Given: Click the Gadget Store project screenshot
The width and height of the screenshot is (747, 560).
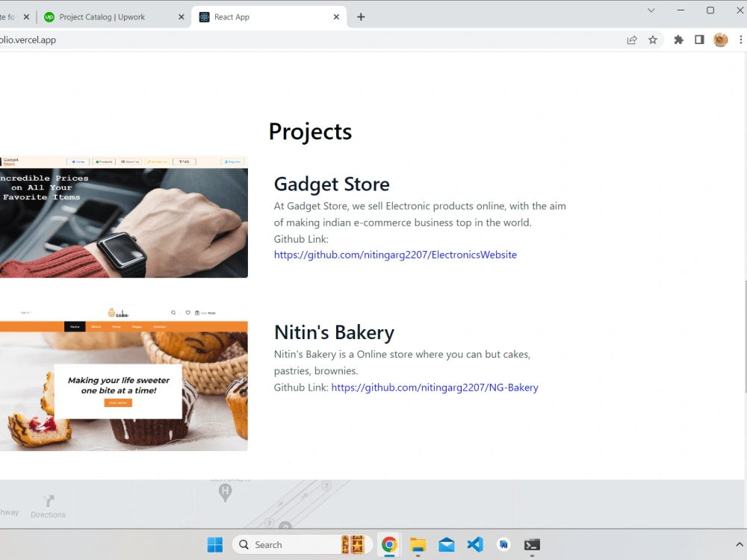Looking at the screenshot, I should (x=123, y=217).
